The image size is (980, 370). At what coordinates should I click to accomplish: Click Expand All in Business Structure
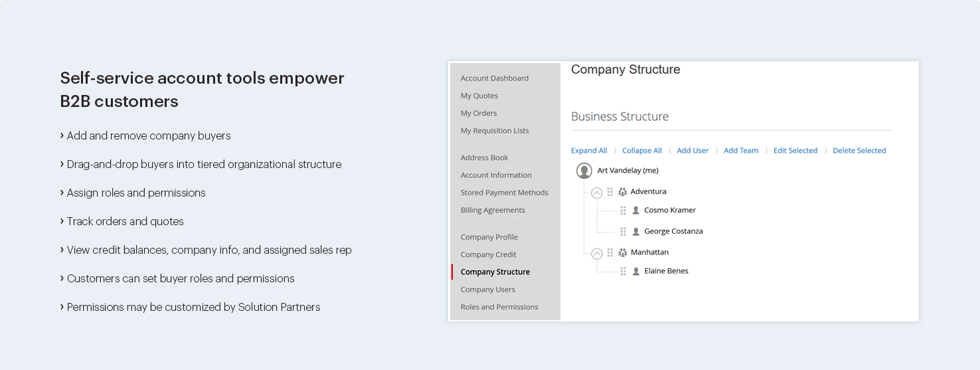tap(589, 151)
